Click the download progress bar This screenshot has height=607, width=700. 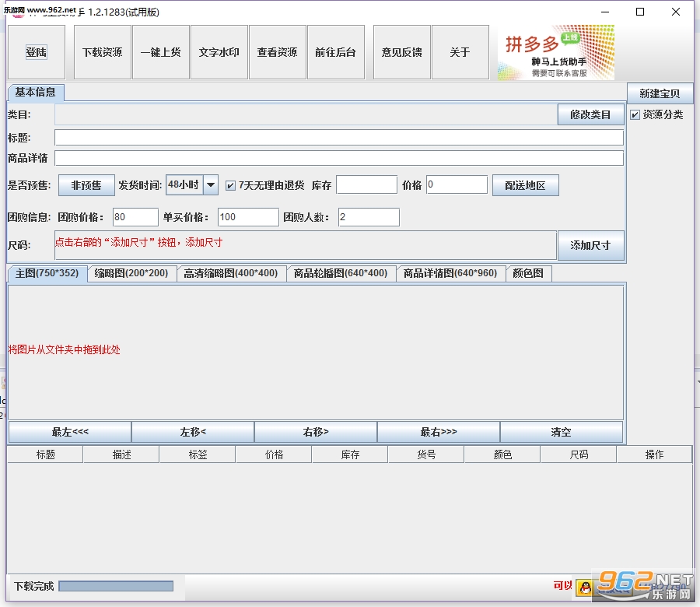coord(116,586)
